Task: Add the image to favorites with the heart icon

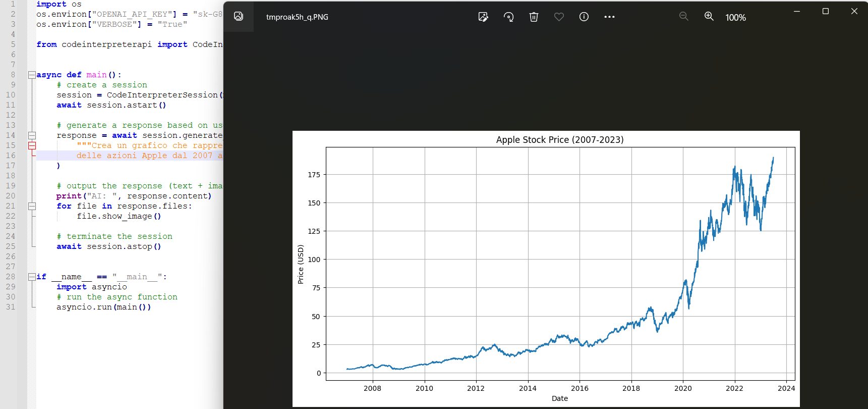Action: 559,17
